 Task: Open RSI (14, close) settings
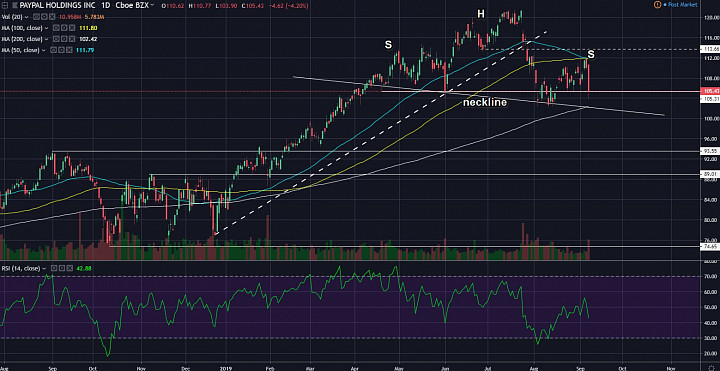point(62,268)
